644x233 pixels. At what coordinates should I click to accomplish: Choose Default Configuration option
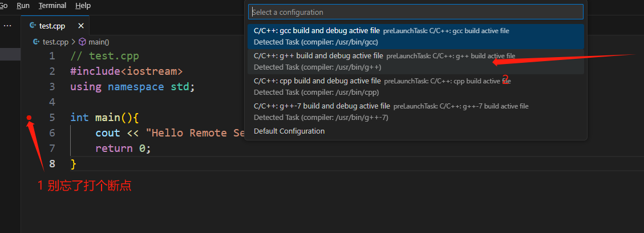[289, 131]
